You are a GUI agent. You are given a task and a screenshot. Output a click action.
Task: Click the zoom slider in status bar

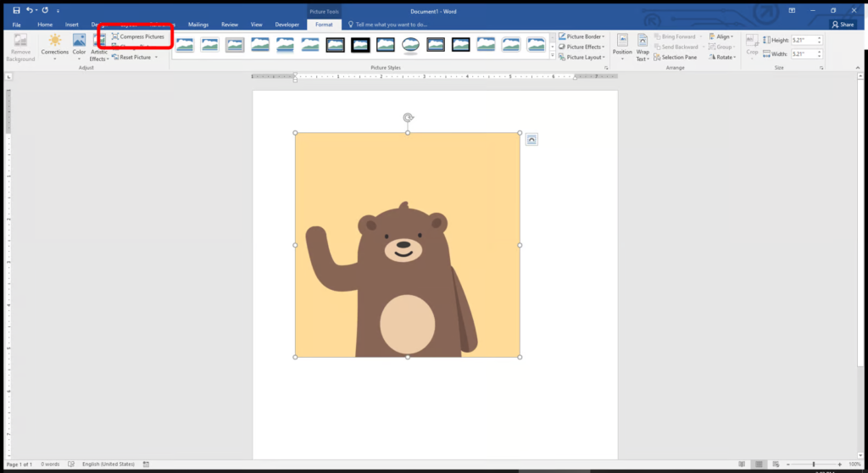(814, 465)
